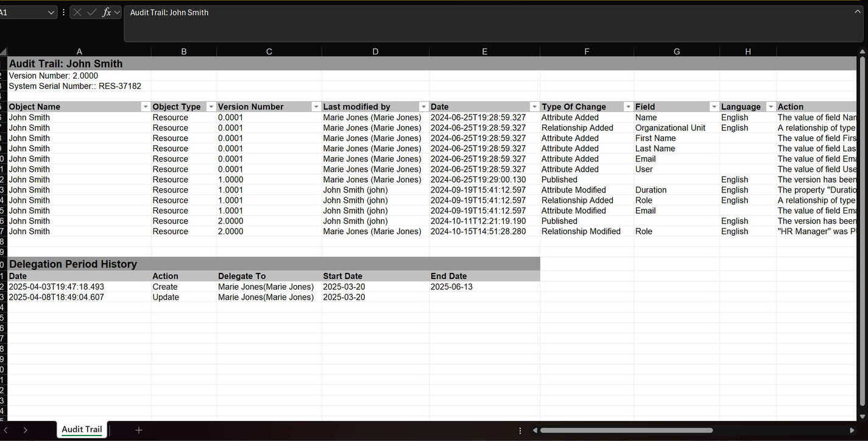Screen dimensions: 868x441
Task: Click the Delegation Period History heading cell
Action: pos(73,264)
